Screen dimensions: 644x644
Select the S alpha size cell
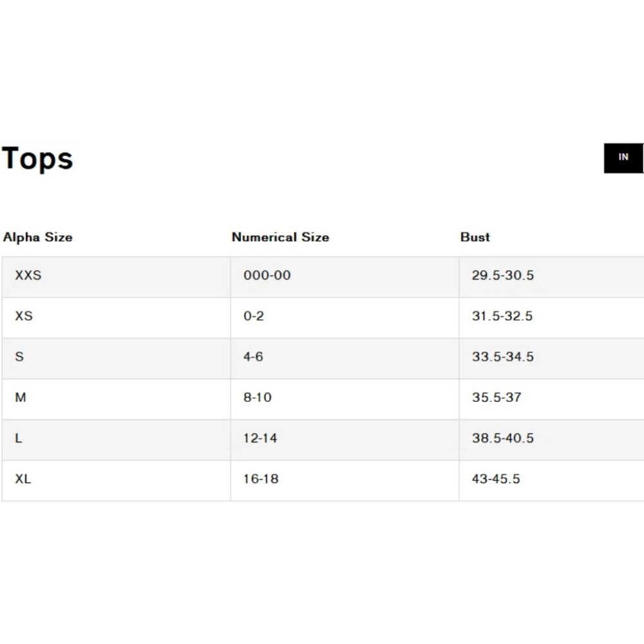[116, 359]
